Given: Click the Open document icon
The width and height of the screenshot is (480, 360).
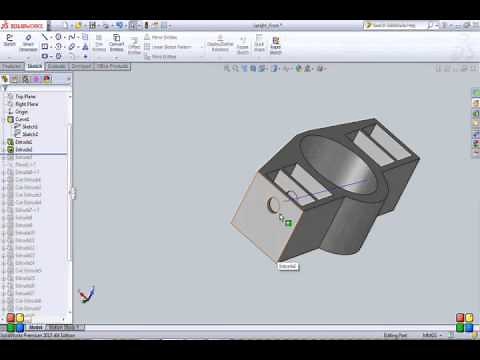Looking at the screenshot, I should coord(79,25).
